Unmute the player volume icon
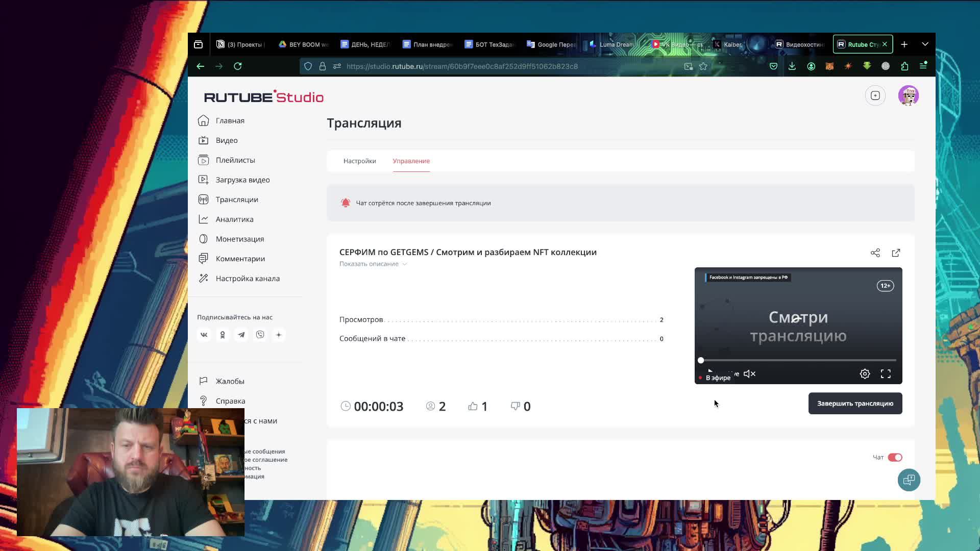Viewport: 980px width, 551px height. click(749, 374)
